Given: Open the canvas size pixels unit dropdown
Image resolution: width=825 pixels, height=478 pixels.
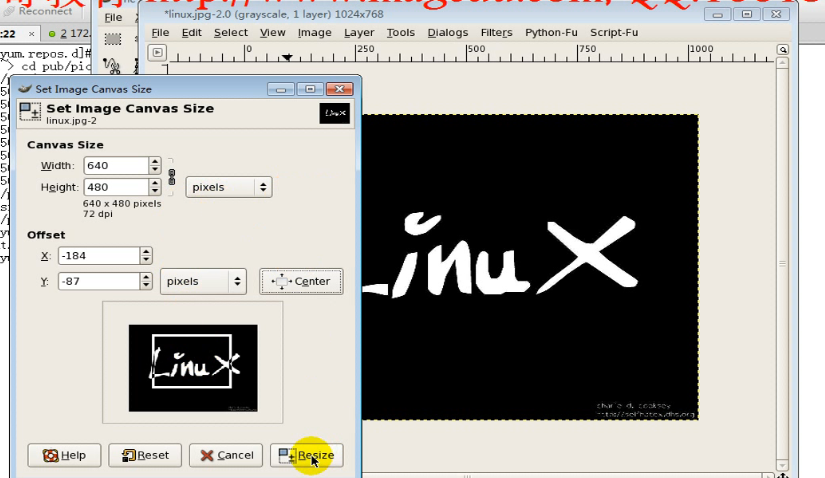Looking at the screenshot, I should pyautogui.click(x=229, y=187).
